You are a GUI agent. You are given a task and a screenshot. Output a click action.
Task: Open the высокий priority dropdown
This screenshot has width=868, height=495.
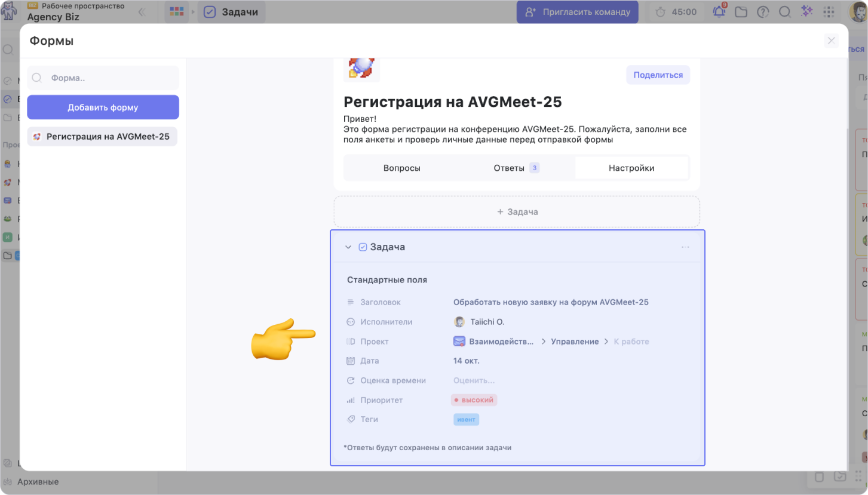pyautogui.click(x=474, y=400)
